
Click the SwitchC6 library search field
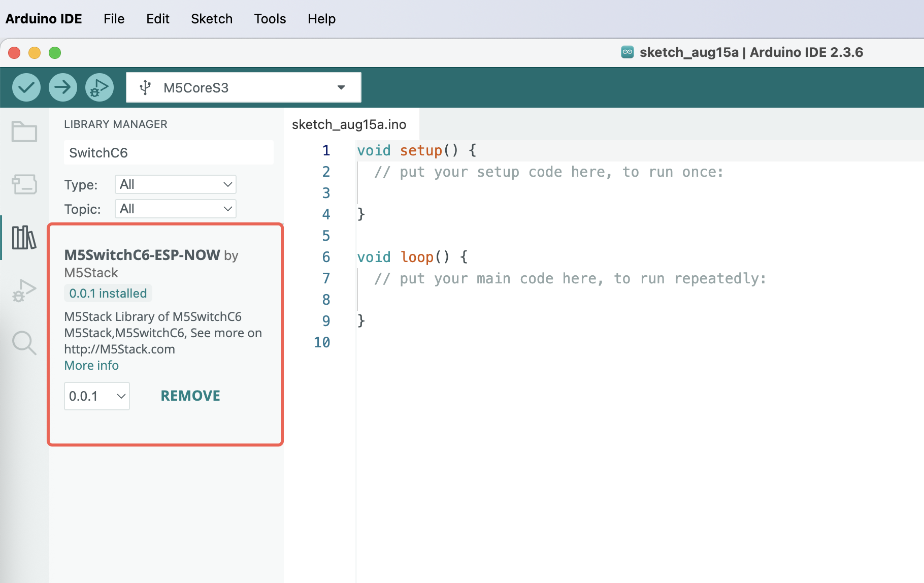[169, 152]
